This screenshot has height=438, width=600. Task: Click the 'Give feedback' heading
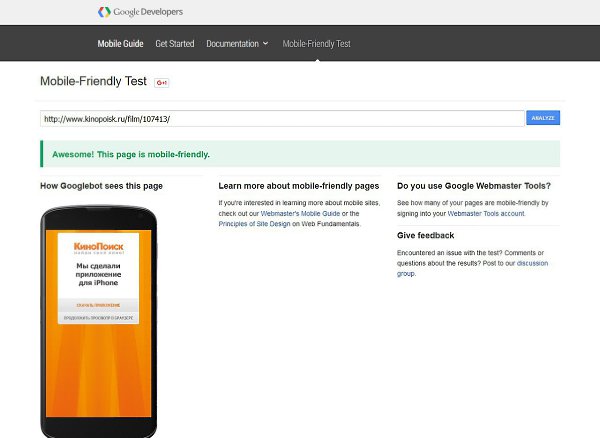(426, 235)
